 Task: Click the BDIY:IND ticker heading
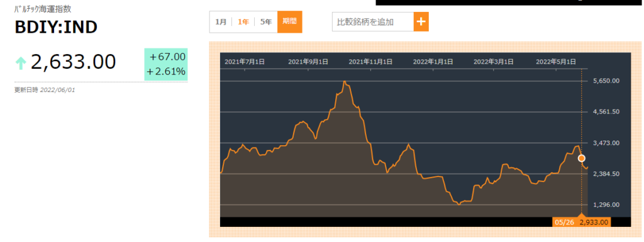[x=56, y=28]
